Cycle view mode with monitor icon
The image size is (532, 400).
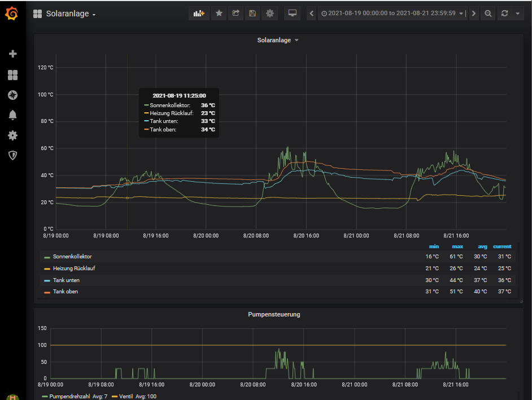click(293, 14)
